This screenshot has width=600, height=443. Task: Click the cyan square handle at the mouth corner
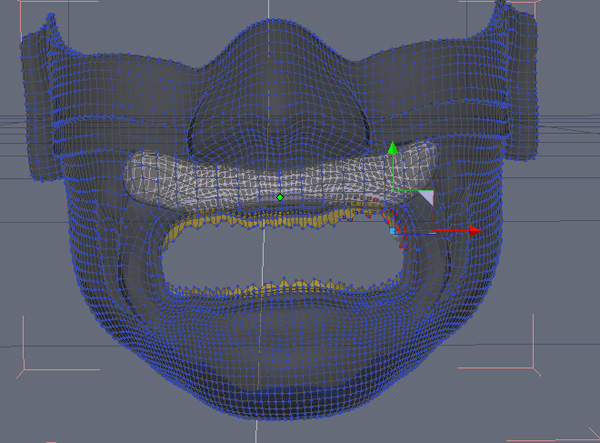[392, 231]
